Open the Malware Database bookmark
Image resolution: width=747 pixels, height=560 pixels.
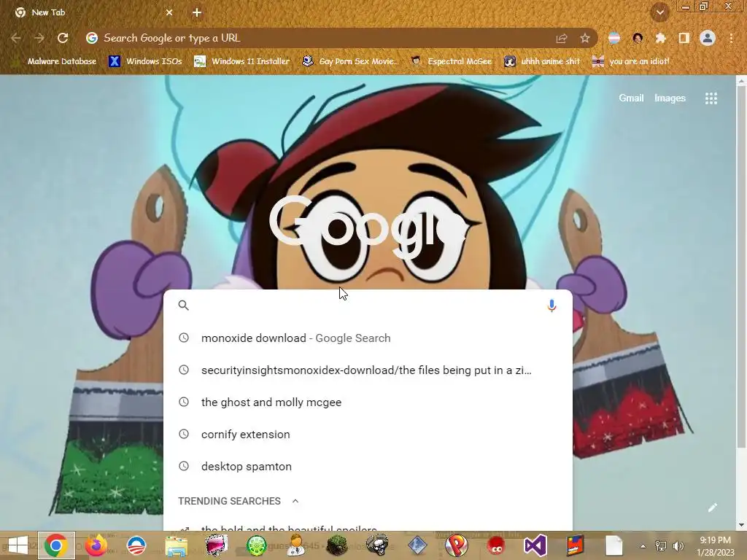(x=55, y=61)
